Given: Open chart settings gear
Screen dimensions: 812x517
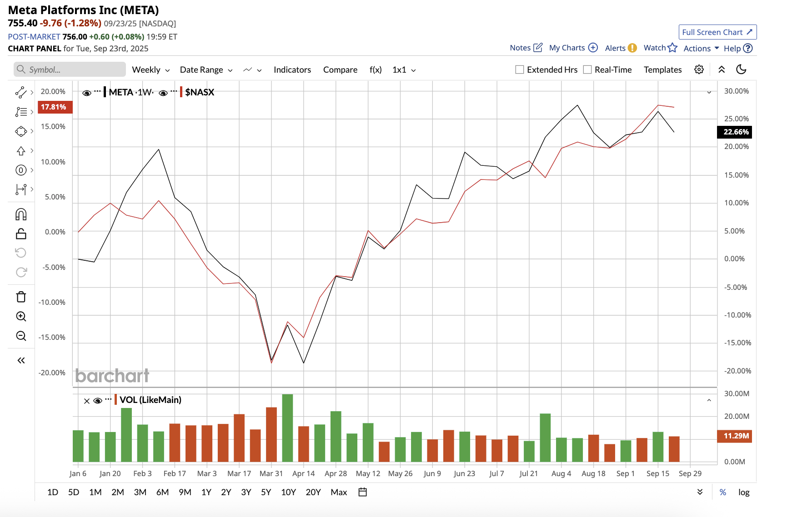Looking at the screenshot, I should coord(699,70).
